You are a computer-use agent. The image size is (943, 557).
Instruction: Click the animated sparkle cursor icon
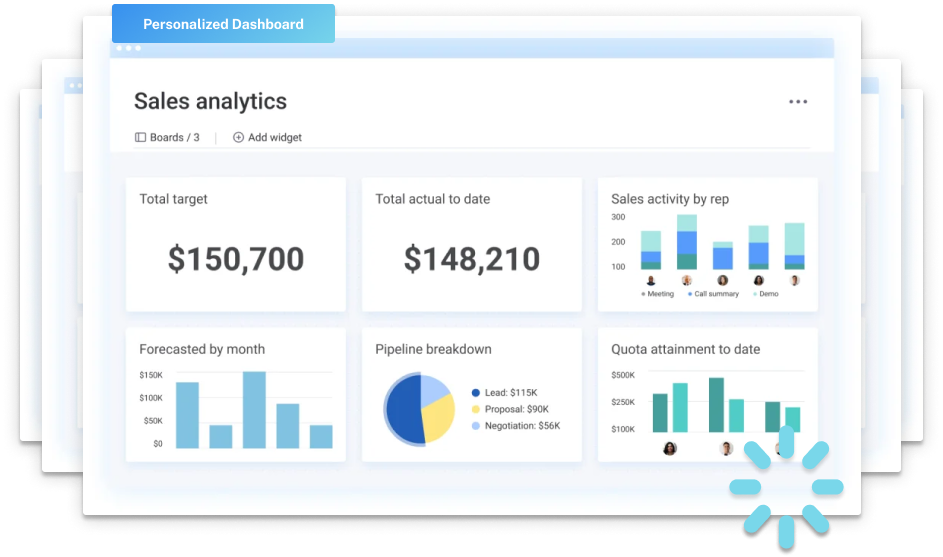pos(785,487)
